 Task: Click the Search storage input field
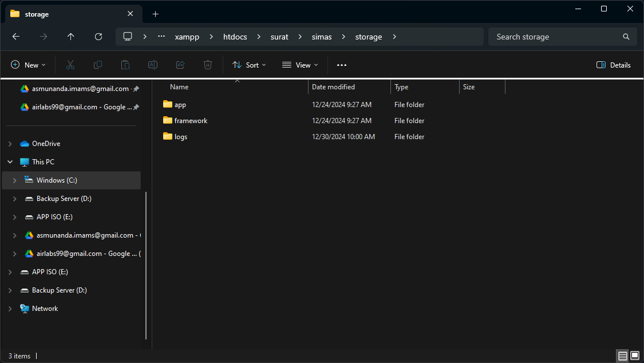pos(555,37)
